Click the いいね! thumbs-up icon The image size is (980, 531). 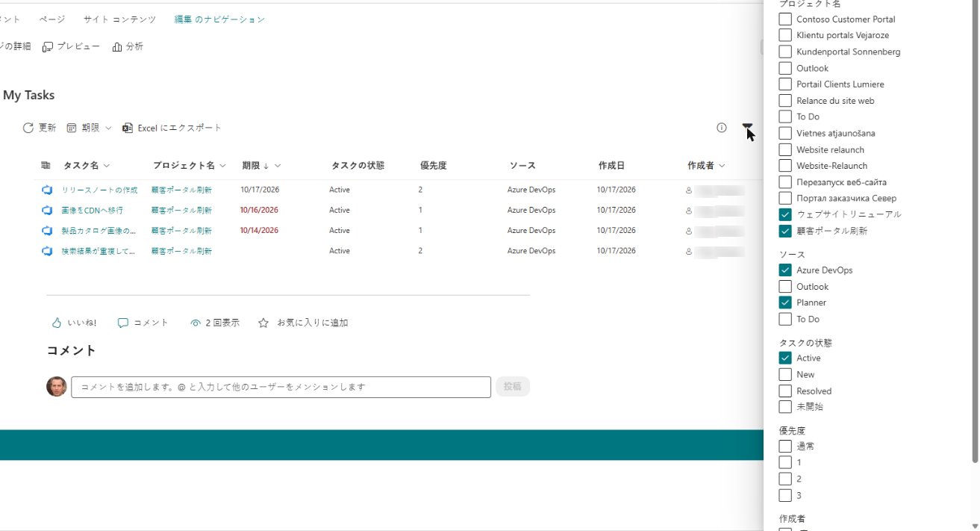coord(56,323)
